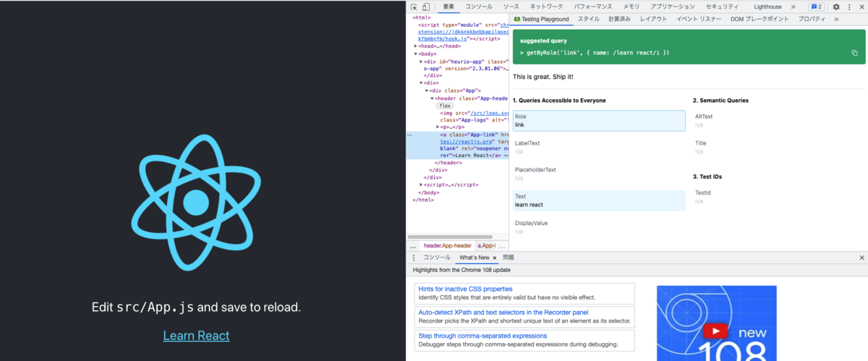Select the スタイル pane tab
The image size is (868, 361).
tap(588, 20)
